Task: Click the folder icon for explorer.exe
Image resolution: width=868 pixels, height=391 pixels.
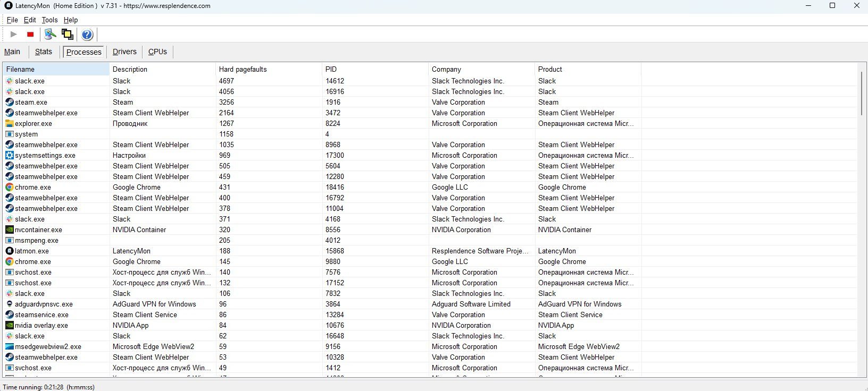Action: (10, 123)
